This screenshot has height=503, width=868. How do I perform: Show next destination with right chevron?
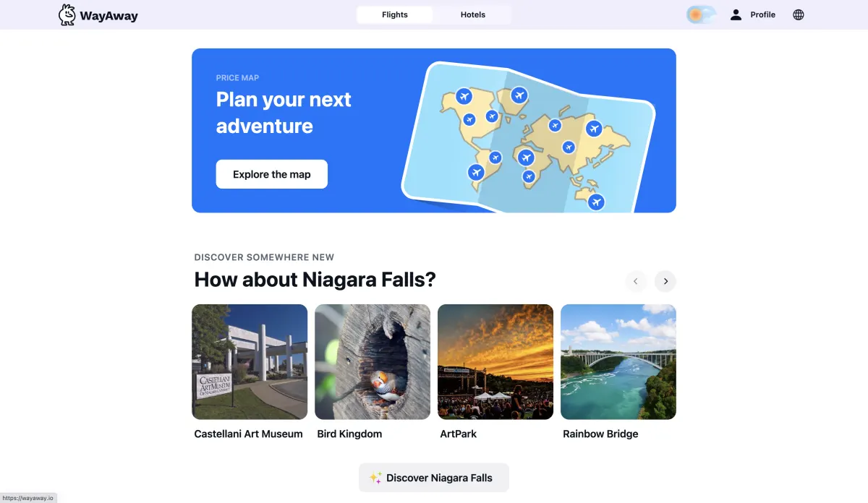pos(665,281)
